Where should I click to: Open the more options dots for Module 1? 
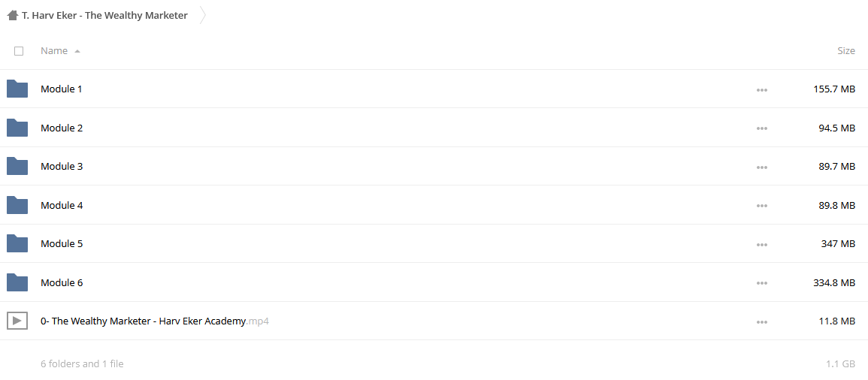pos(762,89)
